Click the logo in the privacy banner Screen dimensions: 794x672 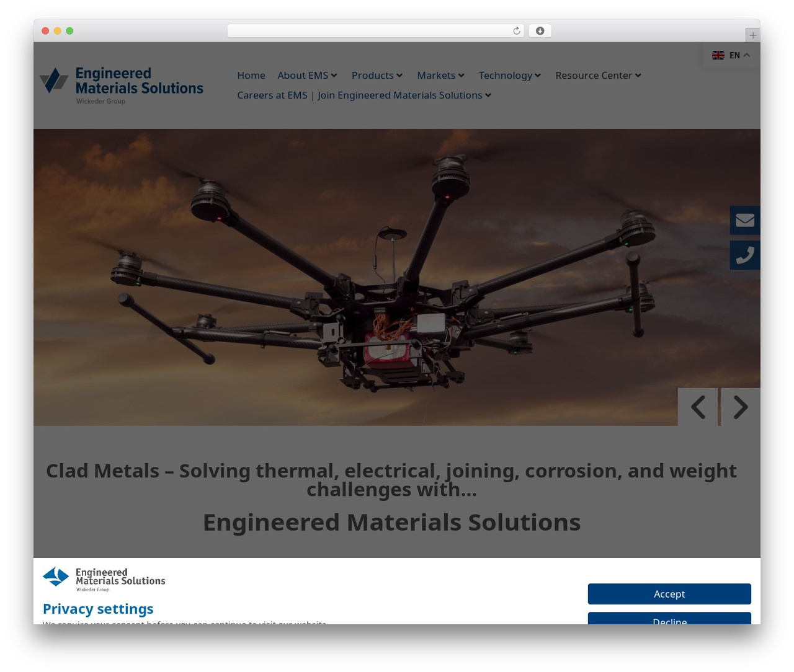[104, 578]
